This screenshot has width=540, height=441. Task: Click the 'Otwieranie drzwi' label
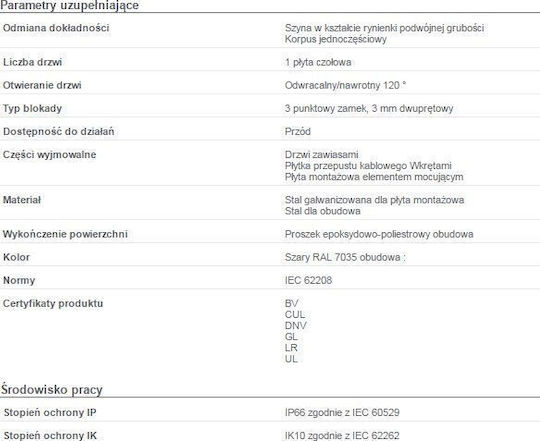pyautogui.click(x=42, y=85)
